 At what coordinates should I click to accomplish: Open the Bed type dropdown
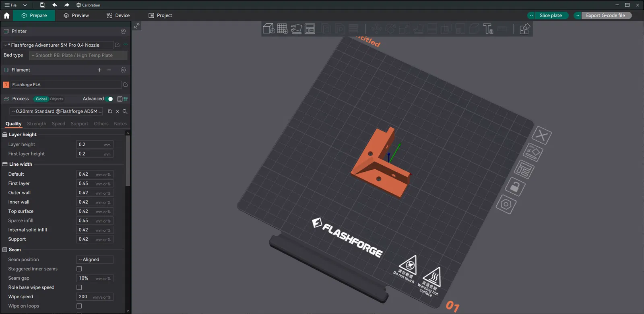78,55
